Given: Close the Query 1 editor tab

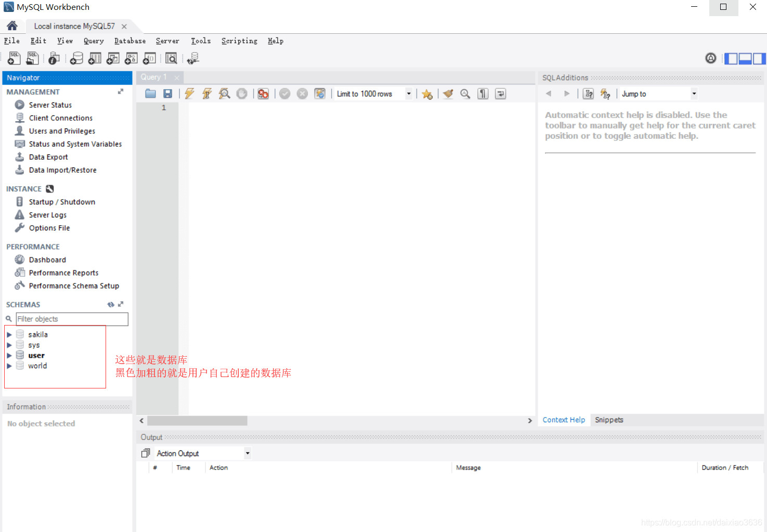Looking at the screenshot, I should coord(177,77).
